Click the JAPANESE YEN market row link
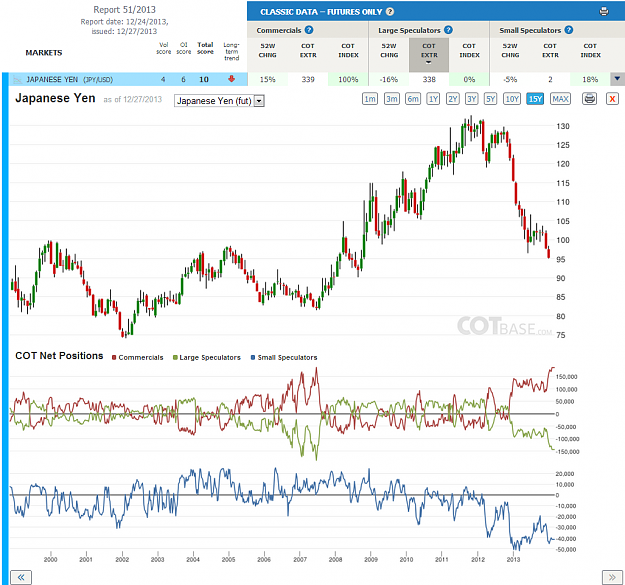 [69, 79]
